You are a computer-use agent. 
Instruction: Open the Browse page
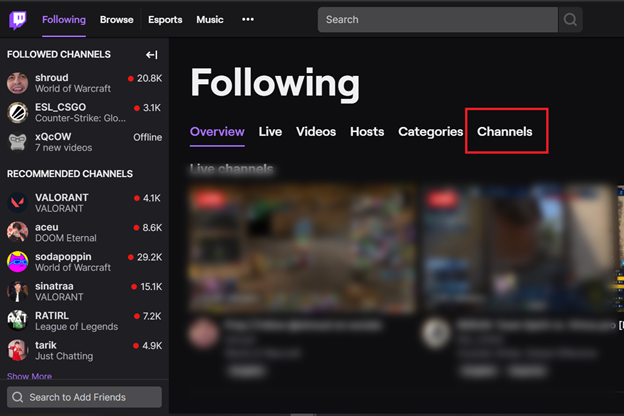[x=117, y=20]
